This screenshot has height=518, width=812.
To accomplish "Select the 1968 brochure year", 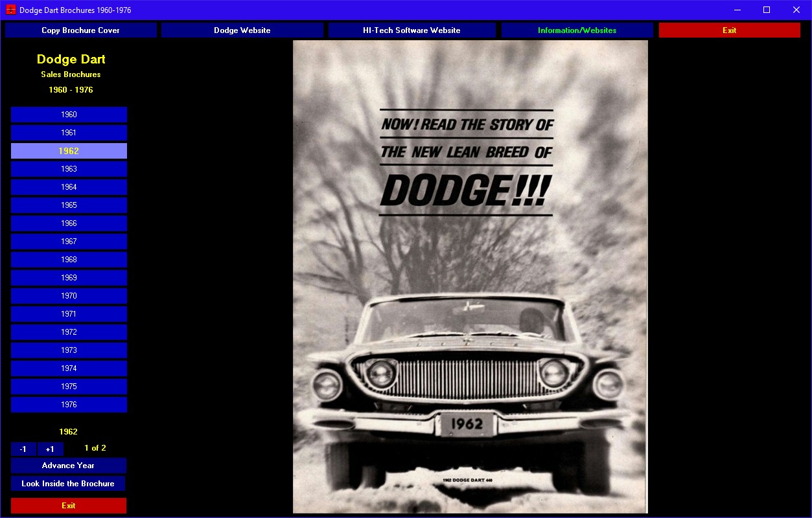I will click(x=69, y=260).
